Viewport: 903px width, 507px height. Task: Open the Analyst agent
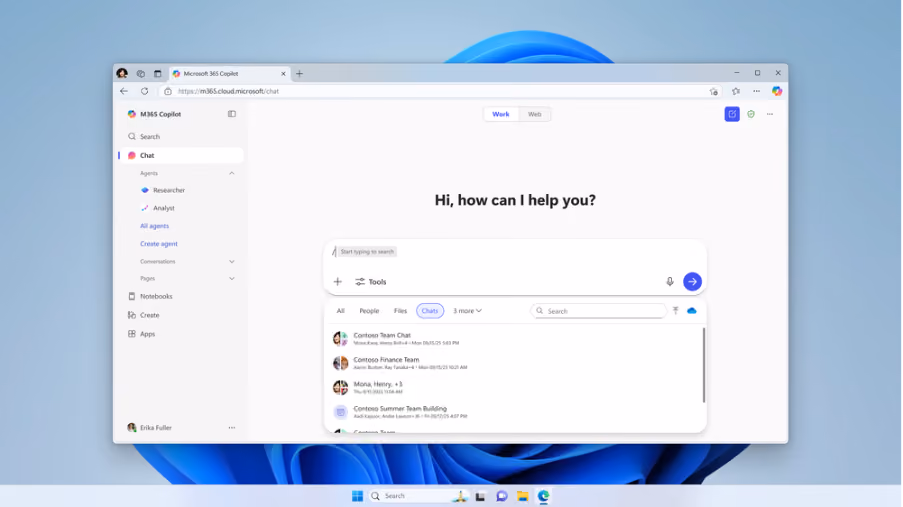tap(158, 208)
